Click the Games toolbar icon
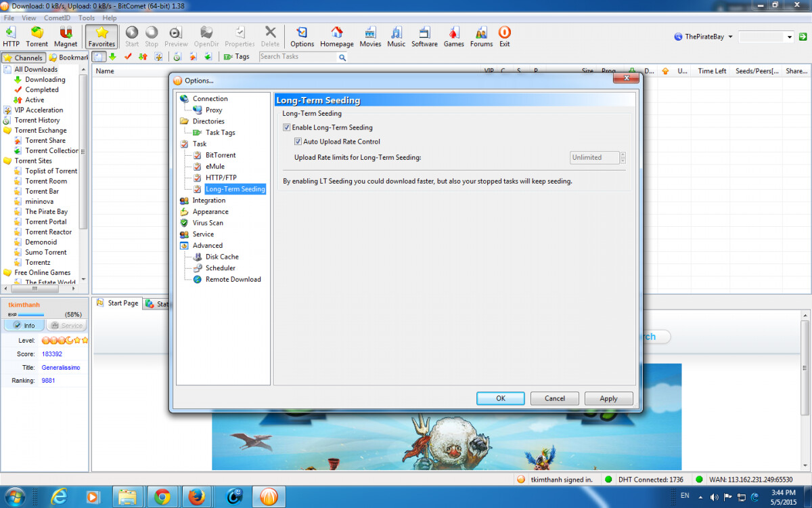This screenshot has width=812, height=508. coord(453,37)
